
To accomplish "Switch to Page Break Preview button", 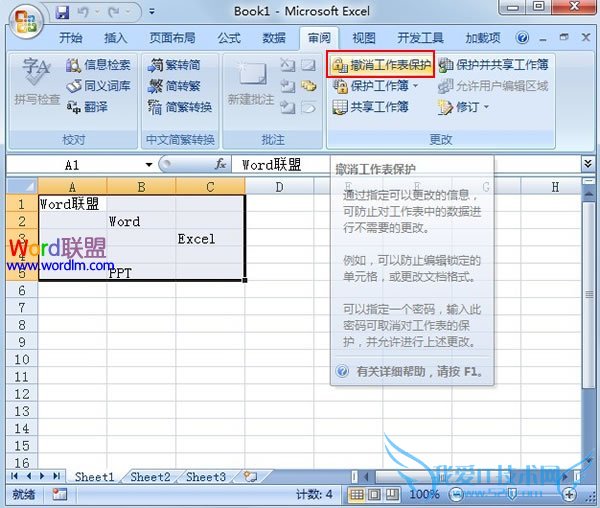I will (x=392, y=495).
